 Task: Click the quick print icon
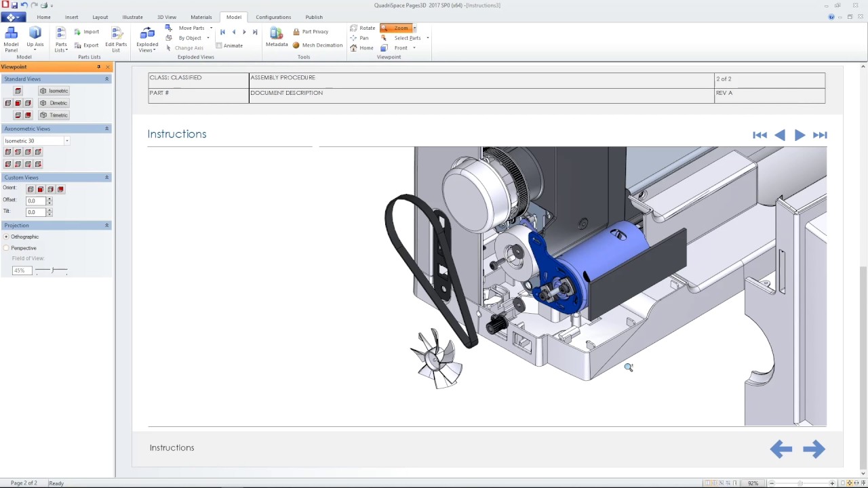[x=44, y=5]
